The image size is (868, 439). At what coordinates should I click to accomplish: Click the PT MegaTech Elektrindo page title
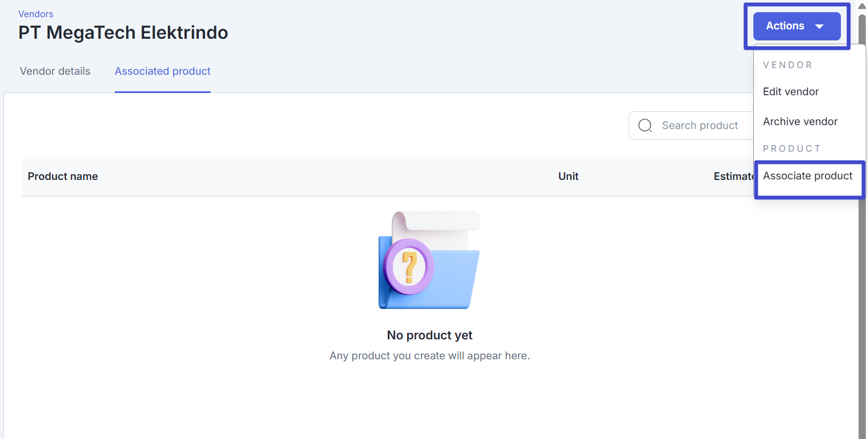[x=123, y=33]
